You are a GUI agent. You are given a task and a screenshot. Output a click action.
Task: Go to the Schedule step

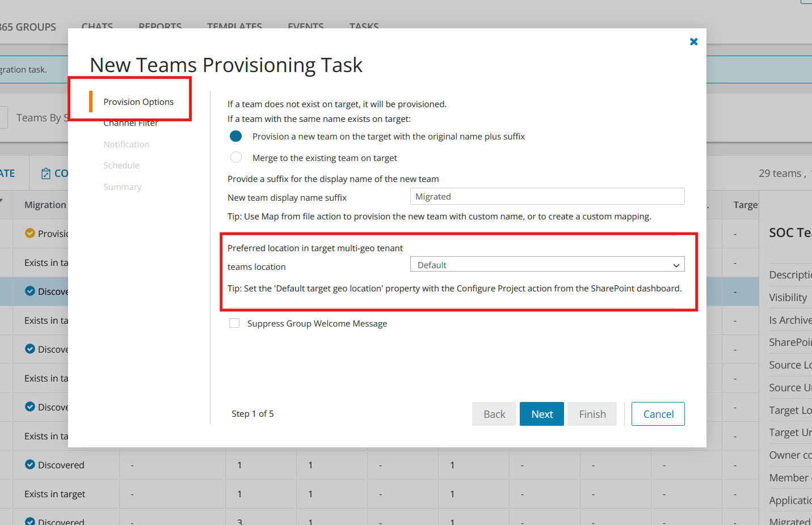click(x=121, y=165)
